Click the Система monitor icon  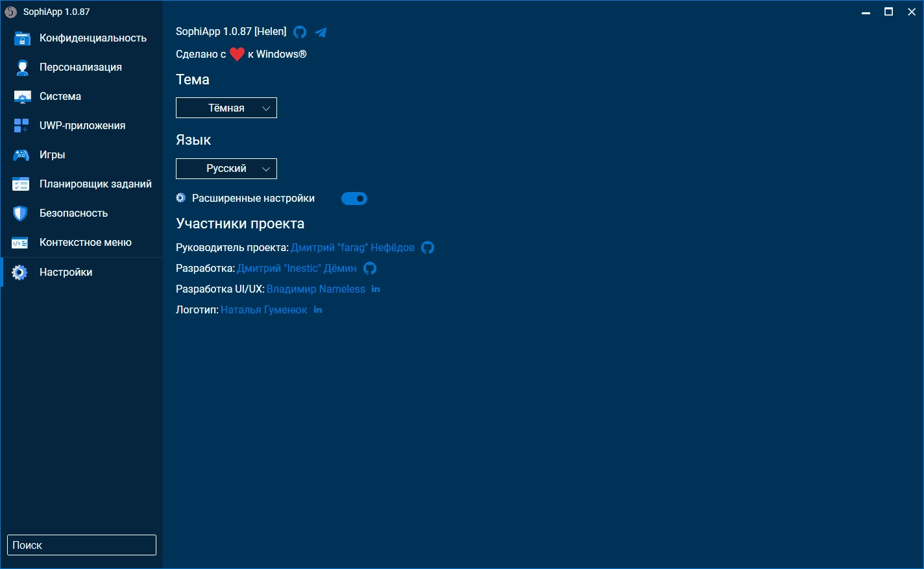pos(22,97)
